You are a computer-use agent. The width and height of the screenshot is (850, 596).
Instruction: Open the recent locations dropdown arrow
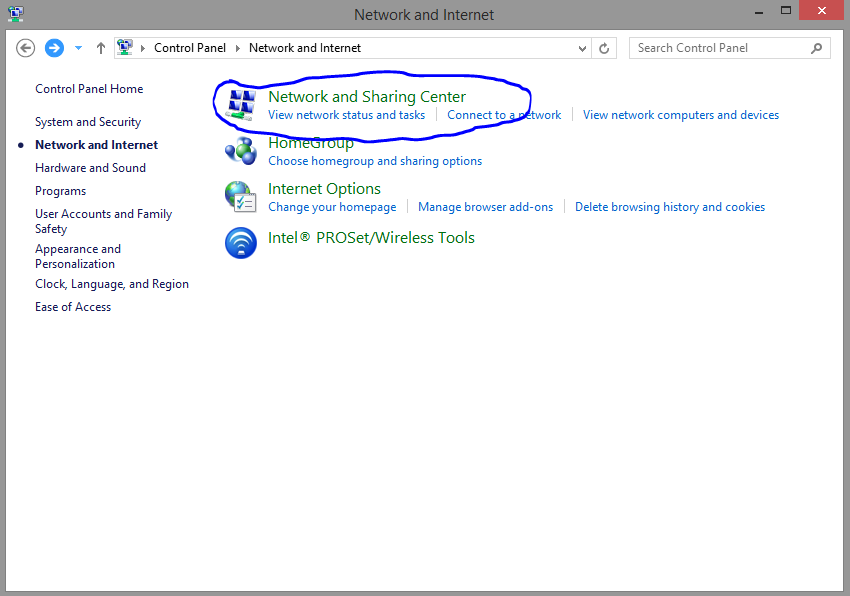tap(79, 48)
